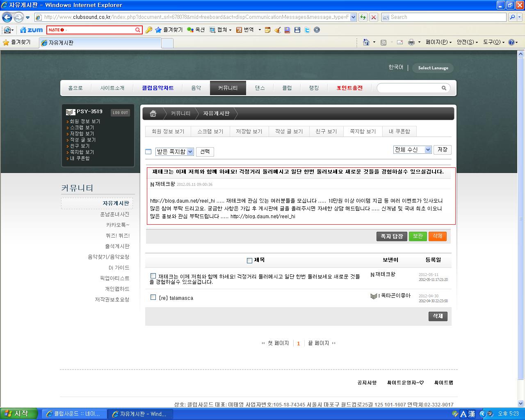The image size is (525, 420).
Task: Click the red magnifier in NATE search box
Action: pos(138,30)
